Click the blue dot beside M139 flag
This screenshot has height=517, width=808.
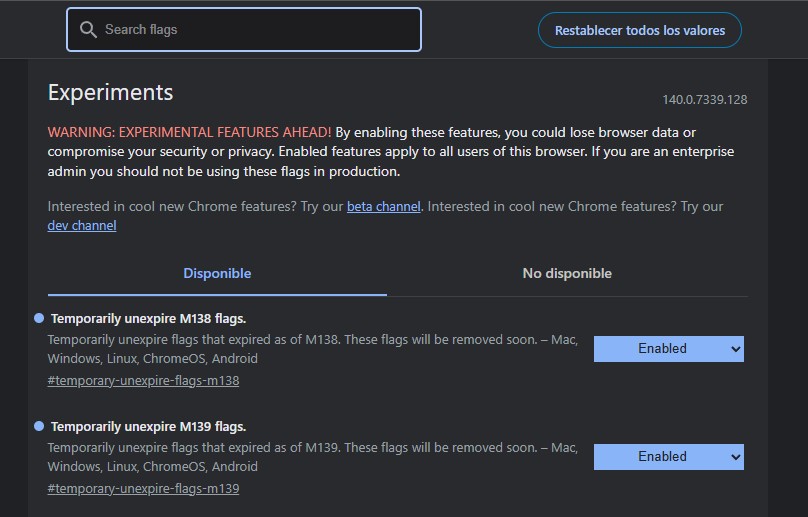[x=39, y=426]
